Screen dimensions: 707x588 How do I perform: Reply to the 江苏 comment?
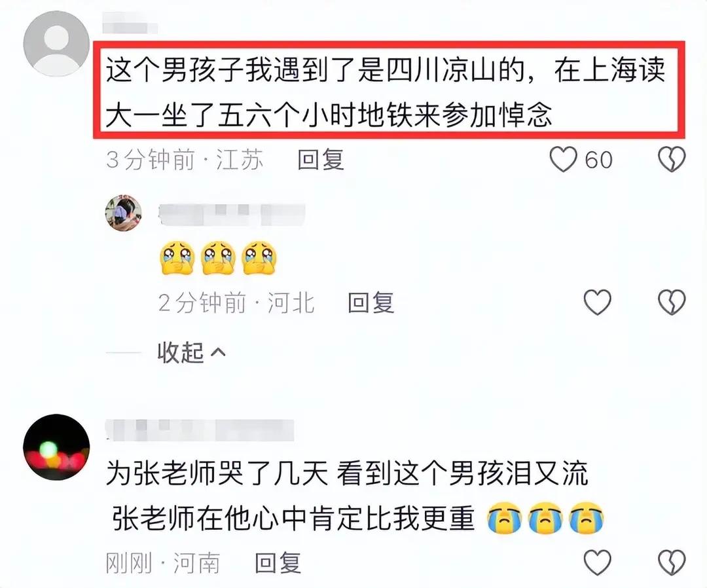321,160
